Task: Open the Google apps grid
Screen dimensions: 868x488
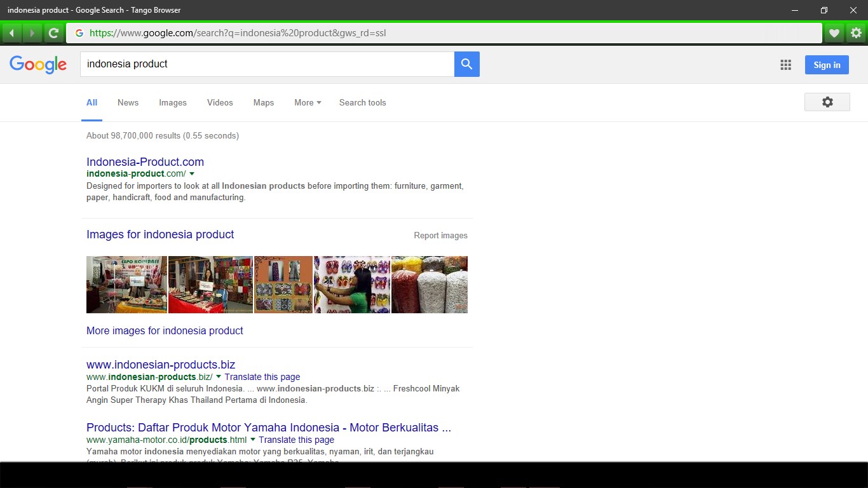Action: (x=785, y=65)
